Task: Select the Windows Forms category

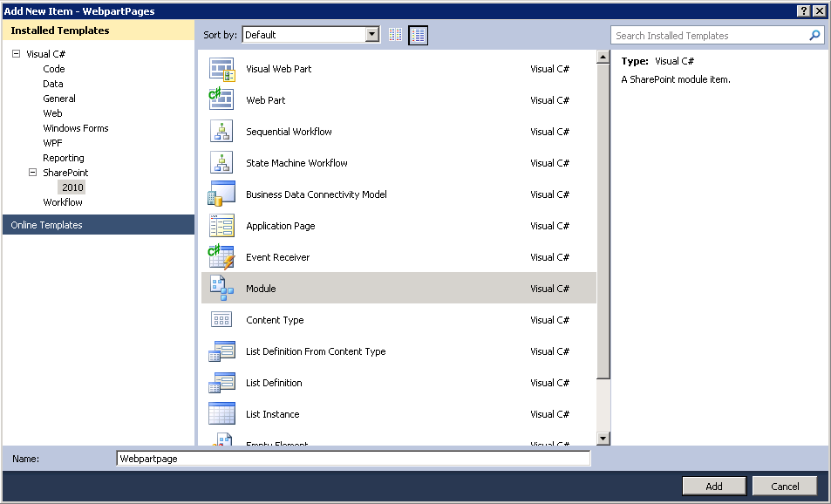Action: click(x=76, y=128)
